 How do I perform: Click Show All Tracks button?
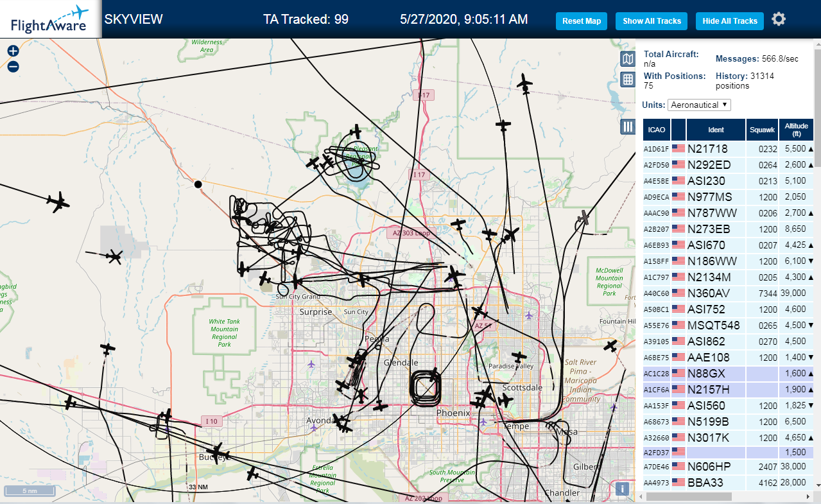tap(652, 21)
